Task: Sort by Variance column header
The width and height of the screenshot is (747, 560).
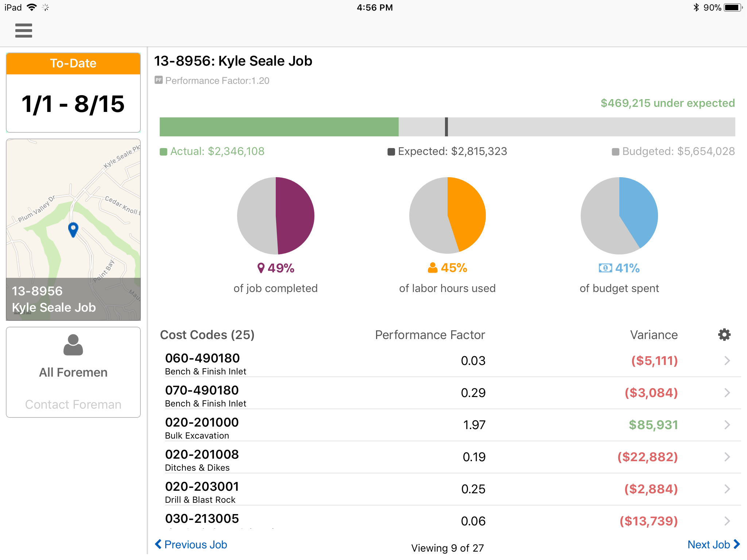Action: pyautogui.click(x=654, y=335)
